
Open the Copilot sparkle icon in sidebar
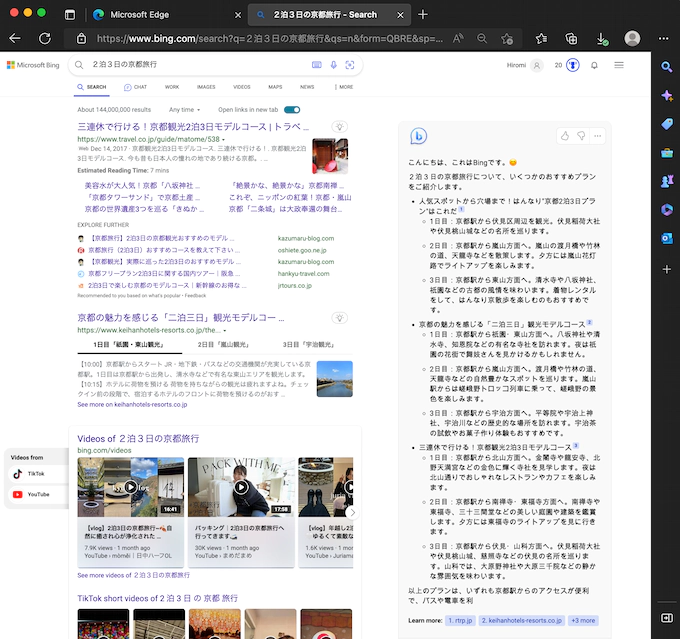667,96
